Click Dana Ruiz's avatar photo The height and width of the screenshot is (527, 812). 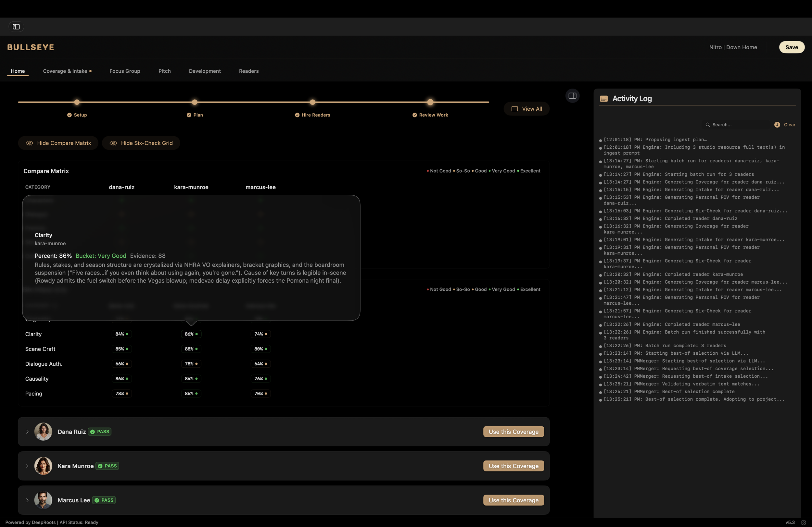(x=43, y=432)
